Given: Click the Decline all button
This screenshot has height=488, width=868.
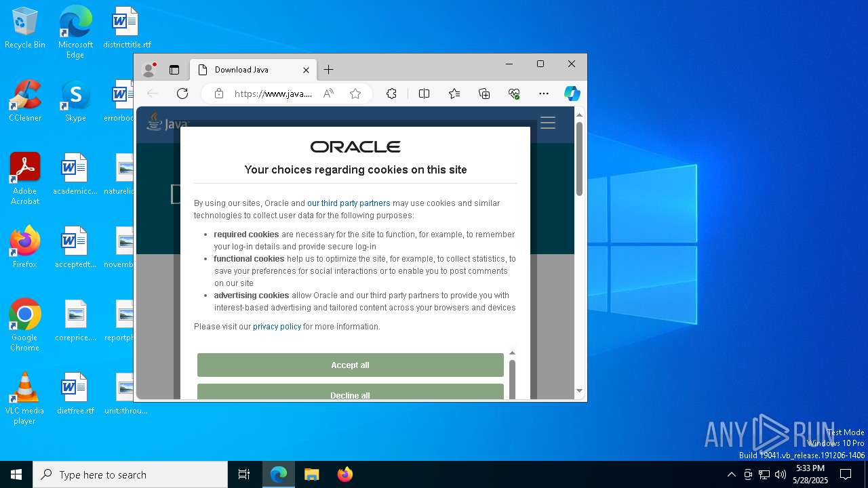Looking at the screenshot, I should (351, 392).
